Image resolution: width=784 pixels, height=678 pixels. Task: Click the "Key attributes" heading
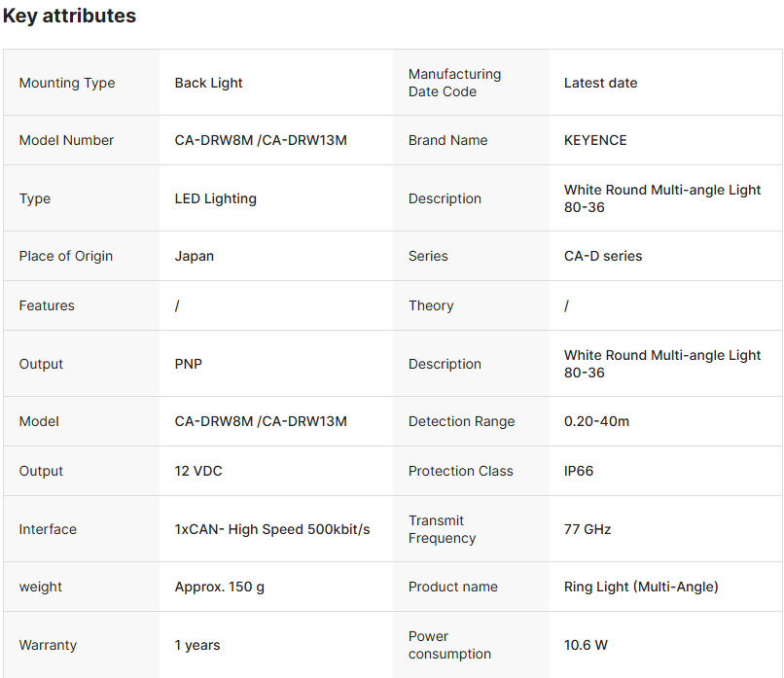(x=70, y=17)
